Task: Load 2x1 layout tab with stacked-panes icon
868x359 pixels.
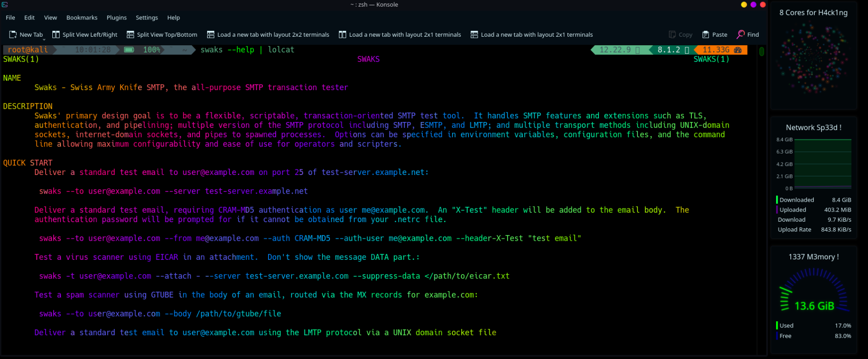Action: point(532,34)
